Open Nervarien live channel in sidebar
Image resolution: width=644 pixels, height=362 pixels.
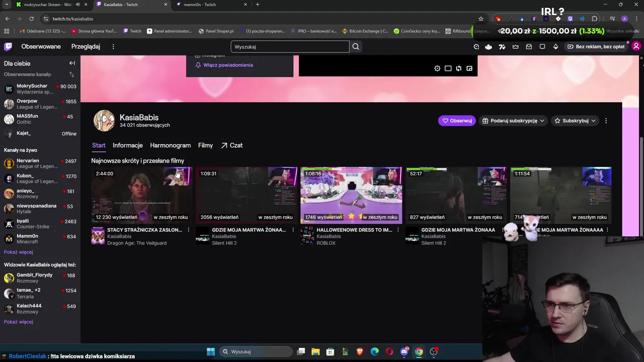[40, 163]
